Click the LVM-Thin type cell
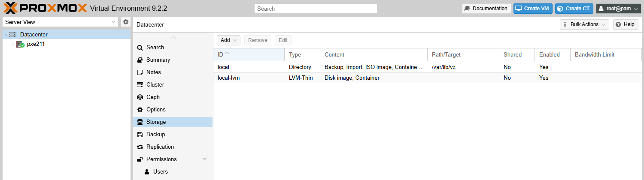 point(301,78)
